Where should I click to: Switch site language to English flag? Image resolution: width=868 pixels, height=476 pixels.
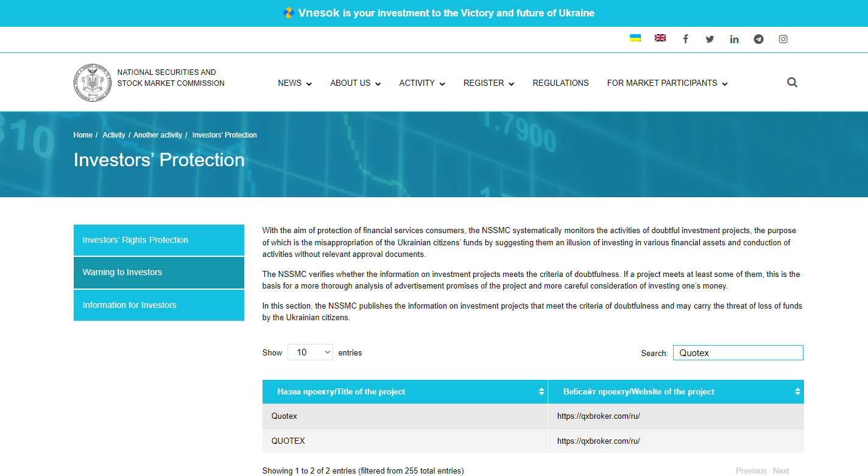point(660,38)
